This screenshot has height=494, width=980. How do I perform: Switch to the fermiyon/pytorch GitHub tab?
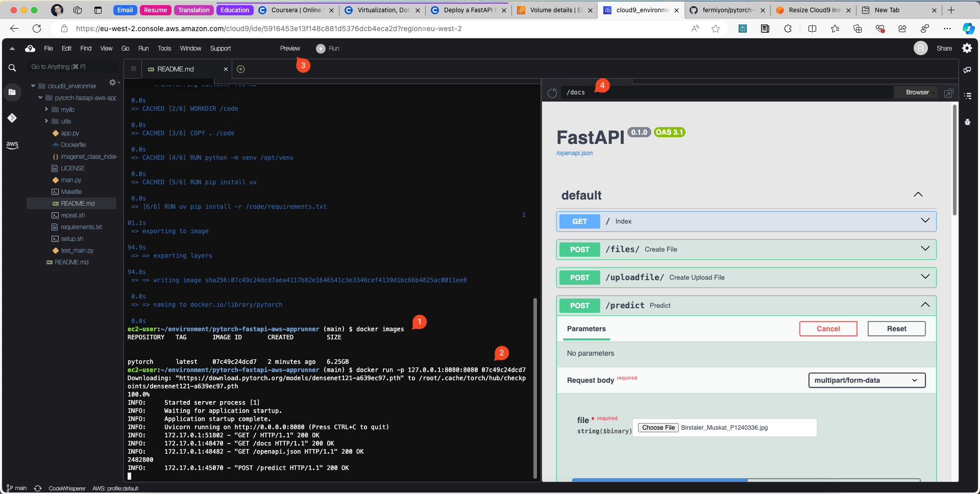tap(727, 10)
